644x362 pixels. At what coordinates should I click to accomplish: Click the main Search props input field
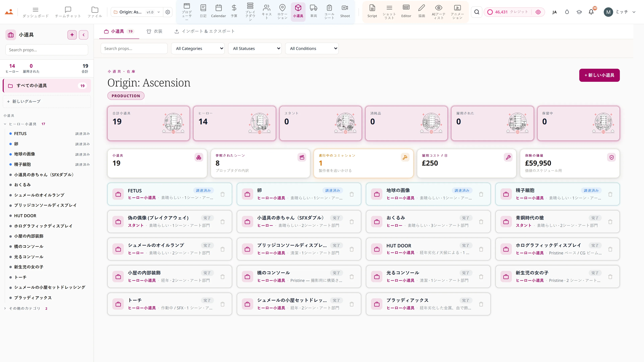pyautogui.click(x=134, y=48)
